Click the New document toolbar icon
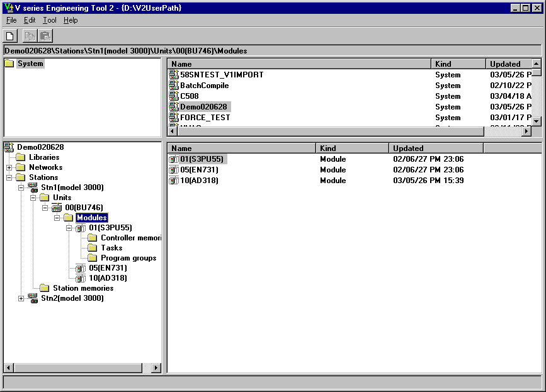 point(10,36)
